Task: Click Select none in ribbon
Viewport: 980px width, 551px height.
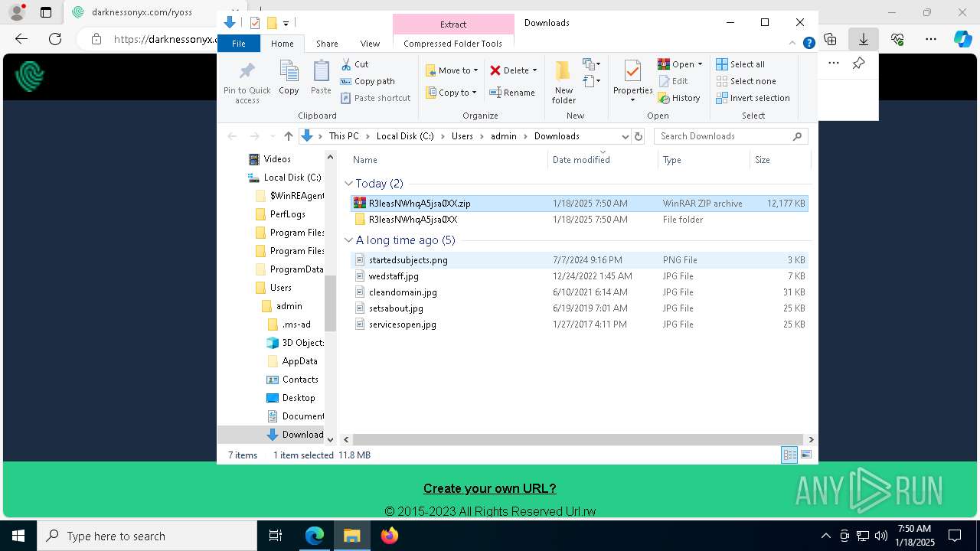Action: point(746,81)
